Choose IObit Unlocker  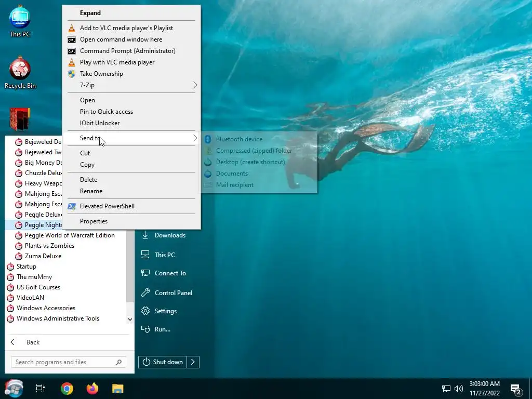click(x=131, y=123)
